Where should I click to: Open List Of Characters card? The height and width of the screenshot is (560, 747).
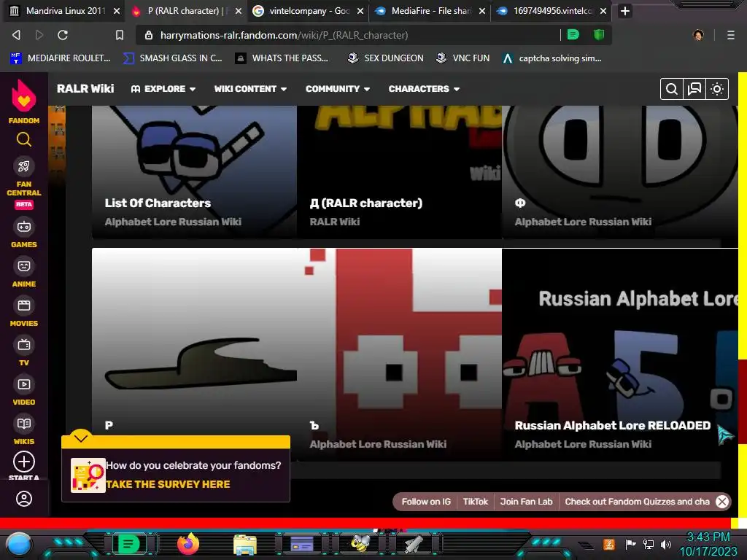pos(194,172)
